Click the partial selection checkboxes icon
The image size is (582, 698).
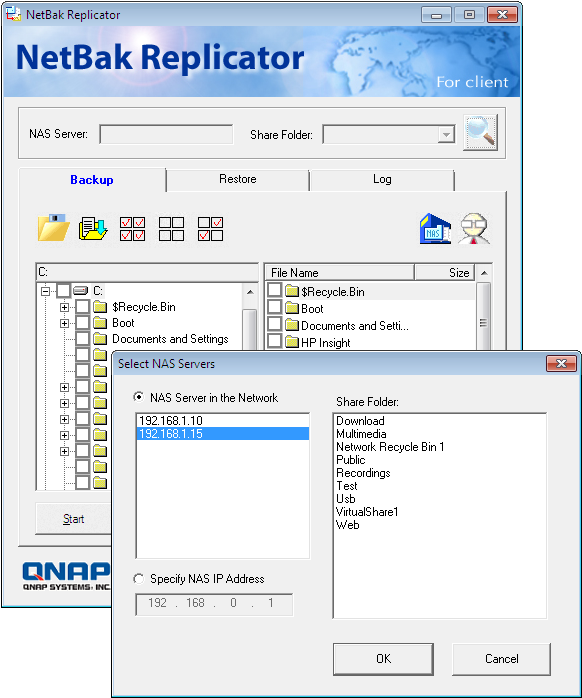coord(211,229)
